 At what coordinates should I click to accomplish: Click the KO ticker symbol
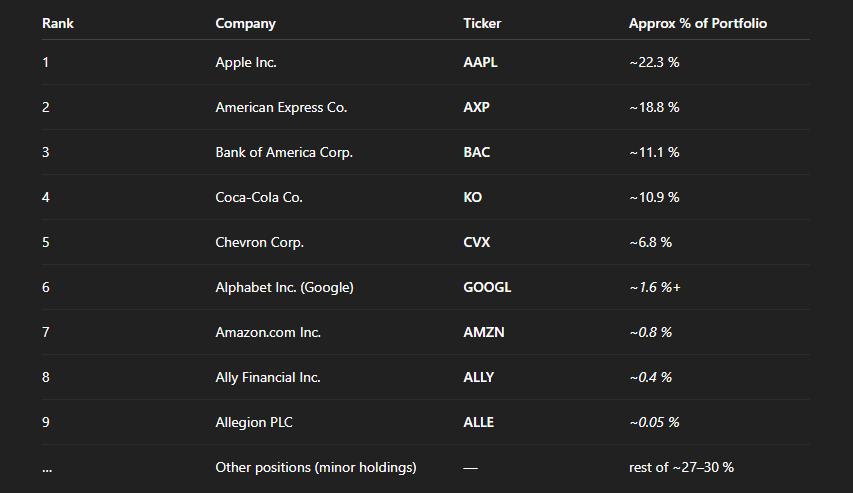click(473, 197)
